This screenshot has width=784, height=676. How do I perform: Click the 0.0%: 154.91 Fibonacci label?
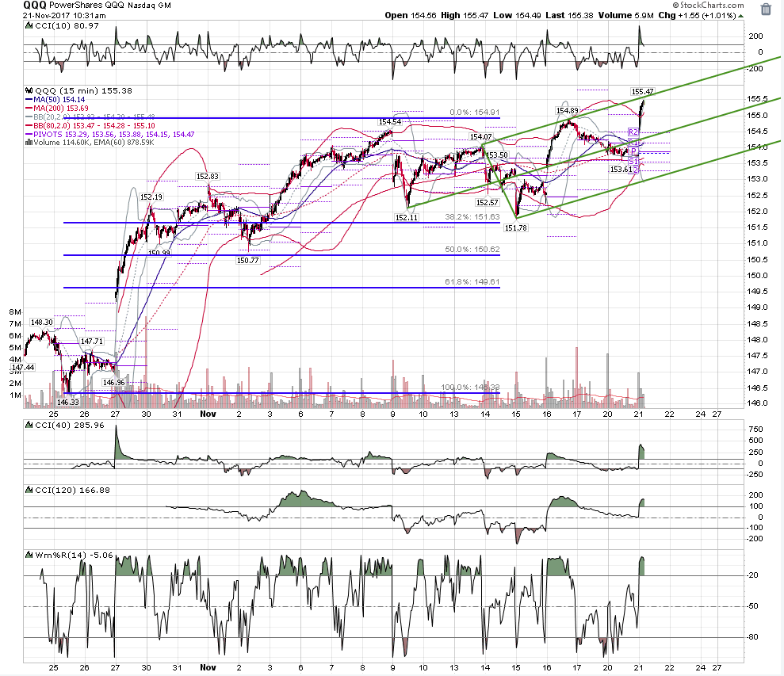(474, 112)
